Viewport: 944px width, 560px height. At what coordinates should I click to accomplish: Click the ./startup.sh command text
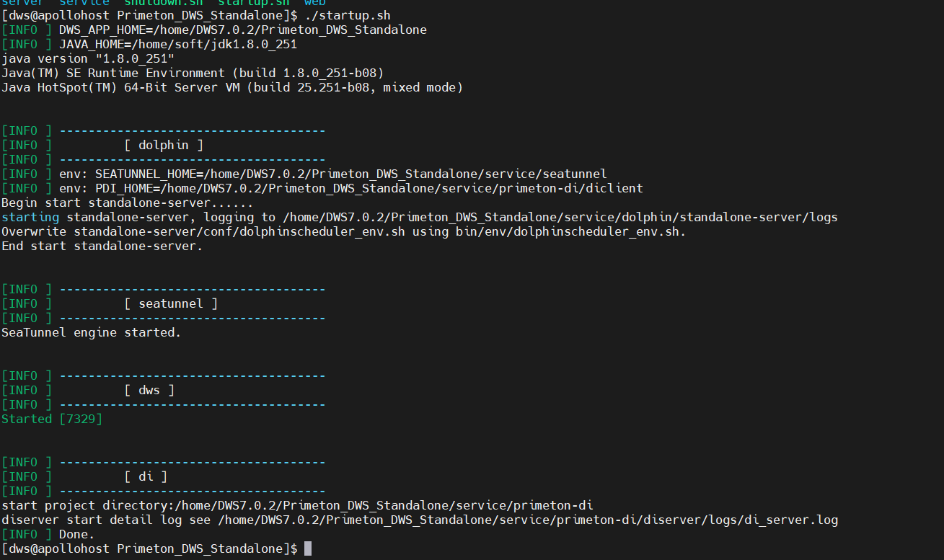click(x=348, y=15)
